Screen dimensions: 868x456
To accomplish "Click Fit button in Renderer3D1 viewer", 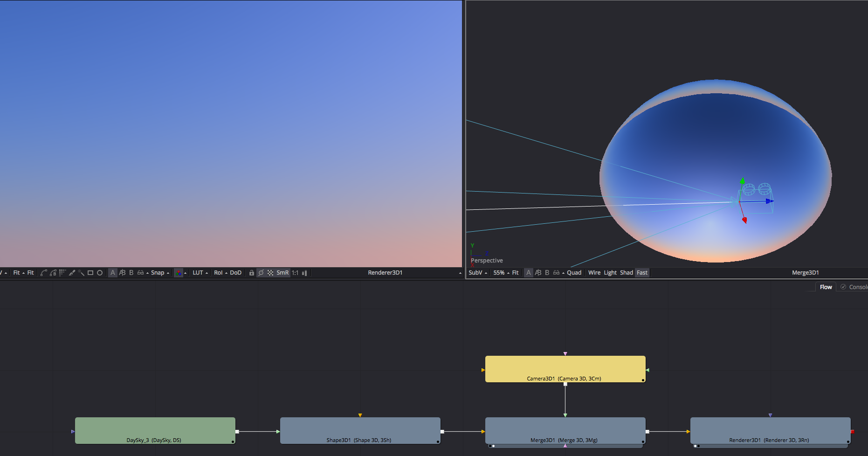I will (x=31, y=273).
